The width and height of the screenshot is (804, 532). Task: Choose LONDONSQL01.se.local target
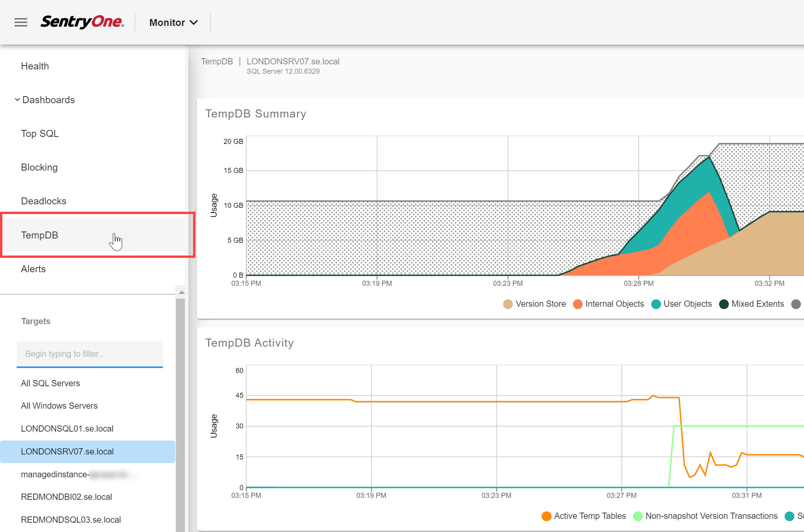coord(67,428)
